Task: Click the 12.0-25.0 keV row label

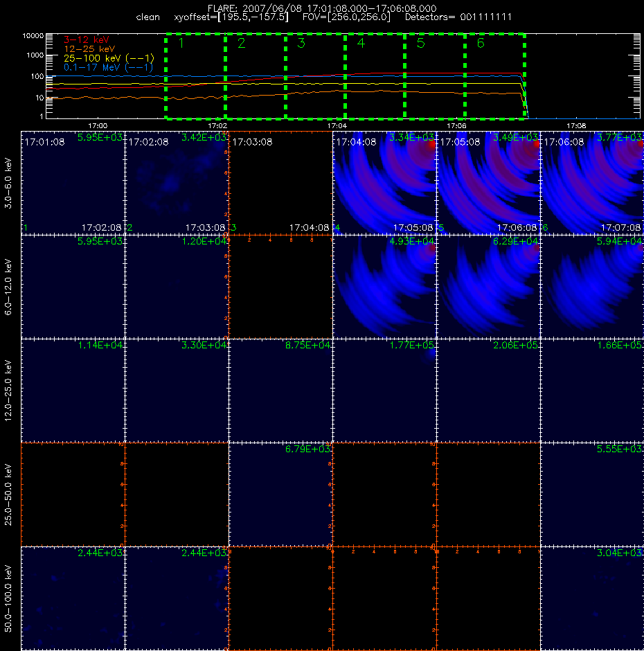Action: click(x=8, y=391)
